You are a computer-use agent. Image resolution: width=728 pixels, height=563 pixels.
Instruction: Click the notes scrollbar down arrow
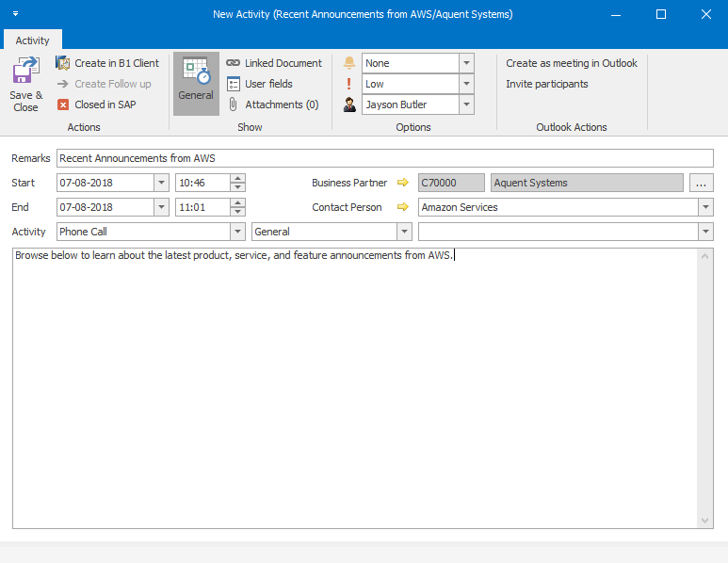(x=704, y=521)
